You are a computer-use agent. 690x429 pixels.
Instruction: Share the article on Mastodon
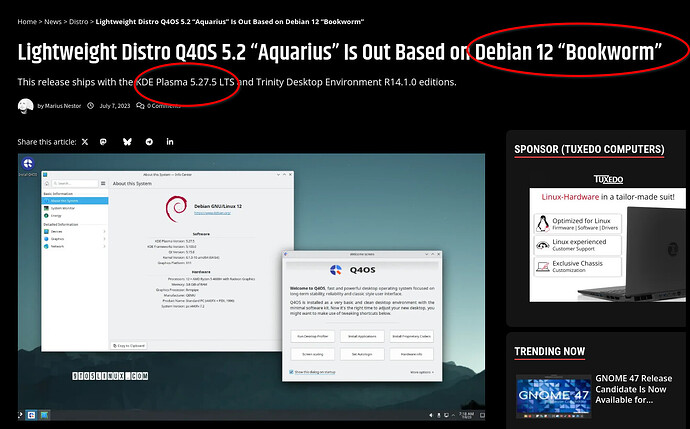click(103, 142)
